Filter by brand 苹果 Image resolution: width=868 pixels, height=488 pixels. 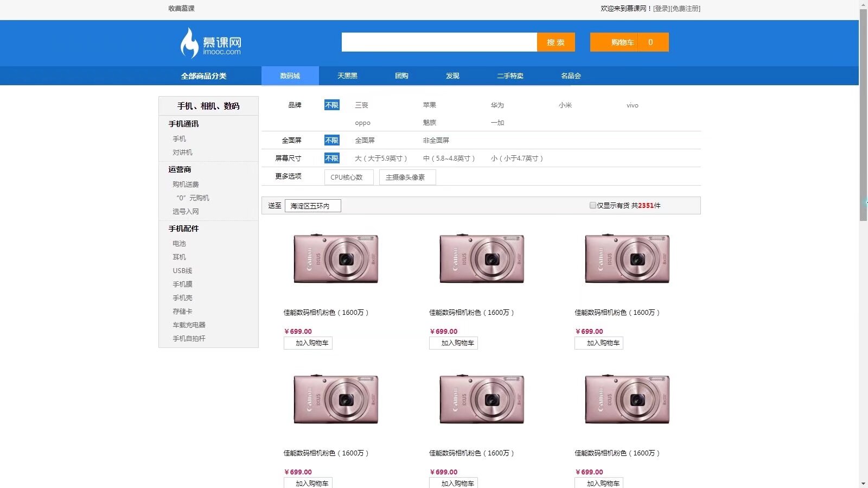click(x=429, y=105)
